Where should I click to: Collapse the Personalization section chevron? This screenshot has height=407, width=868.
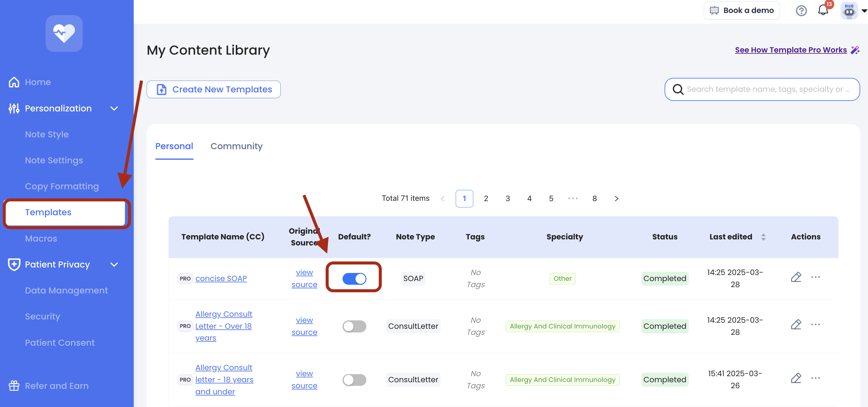click(114, 109)
